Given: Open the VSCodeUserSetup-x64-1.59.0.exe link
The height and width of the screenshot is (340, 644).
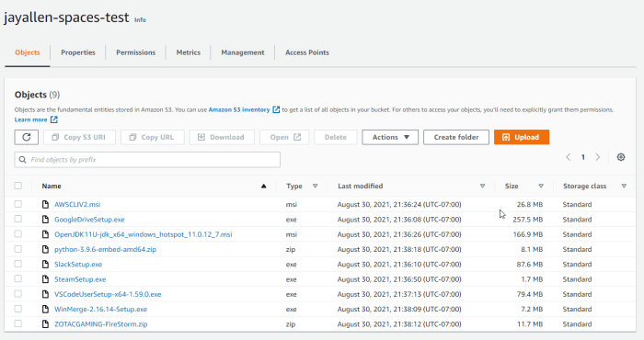Looking at the screenshot, I should (108, 294).
